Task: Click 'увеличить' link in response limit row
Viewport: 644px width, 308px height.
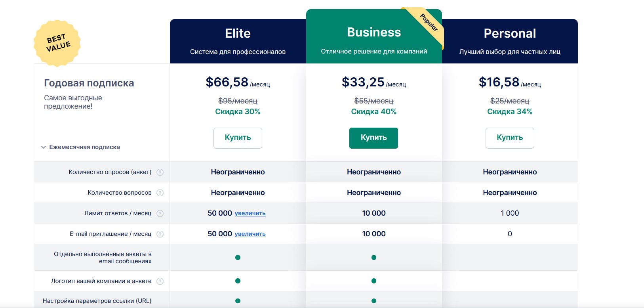Action: (250, 213)
